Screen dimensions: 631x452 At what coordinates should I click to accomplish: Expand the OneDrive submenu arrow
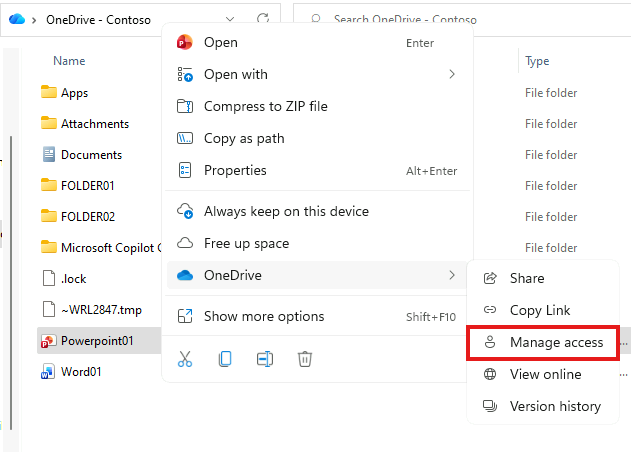452,275
